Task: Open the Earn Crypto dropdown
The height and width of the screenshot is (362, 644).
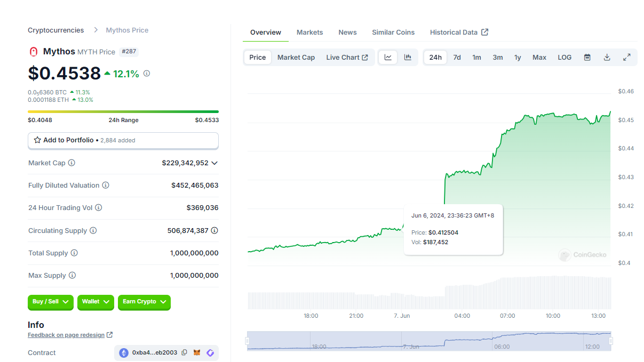Action: click(144, 302)
